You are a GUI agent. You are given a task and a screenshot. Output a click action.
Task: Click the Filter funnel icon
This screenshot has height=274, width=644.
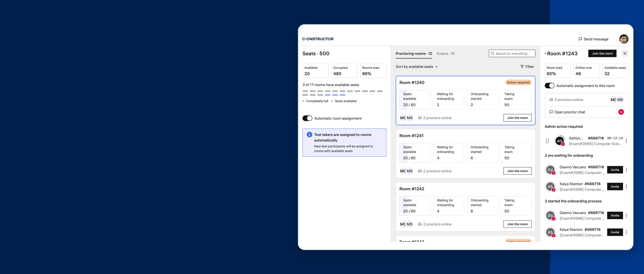click(522, 67)
